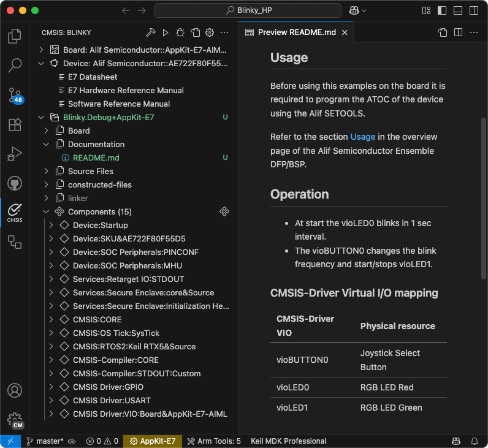The width and height of the screenshot is (488, 448).
Task: Expand the linker folder
Action: pos(46,198)
